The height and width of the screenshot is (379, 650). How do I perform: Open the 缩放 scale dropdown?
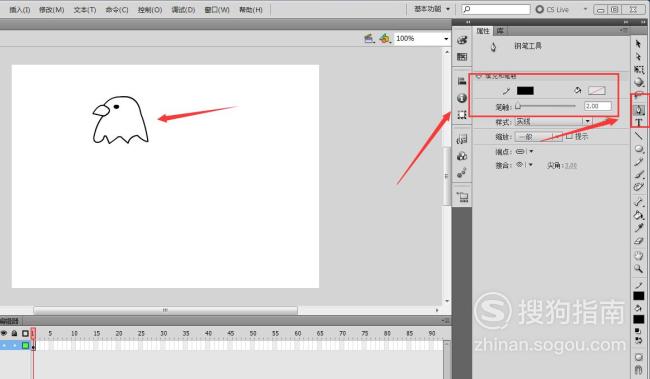coord(538,136)
